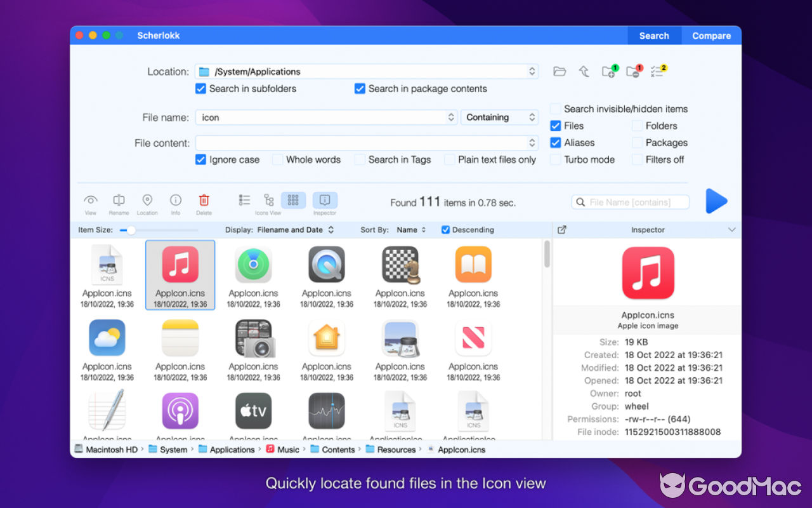
Task: Start search with the blue arrow button
Action: [716, 201]
